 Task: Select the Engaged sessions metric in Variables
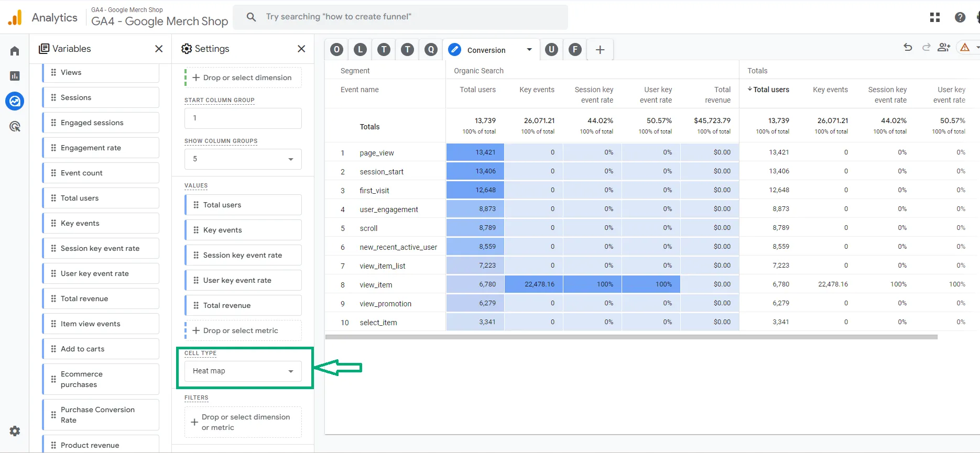coord(101,123)
